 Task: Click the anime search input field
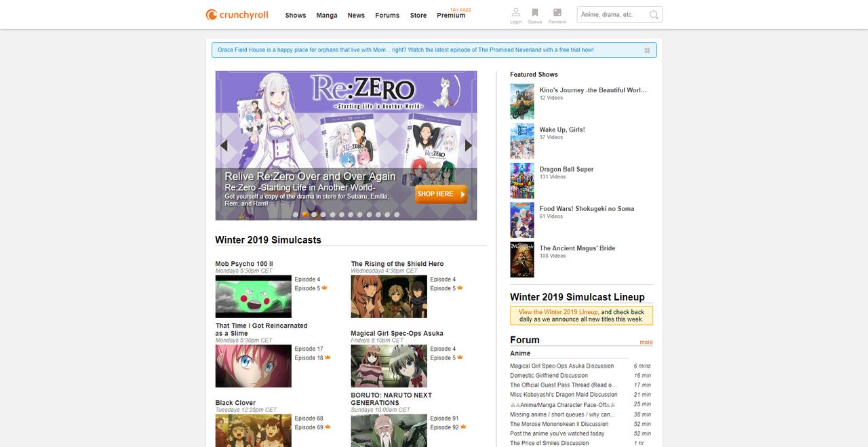(613, 15)
